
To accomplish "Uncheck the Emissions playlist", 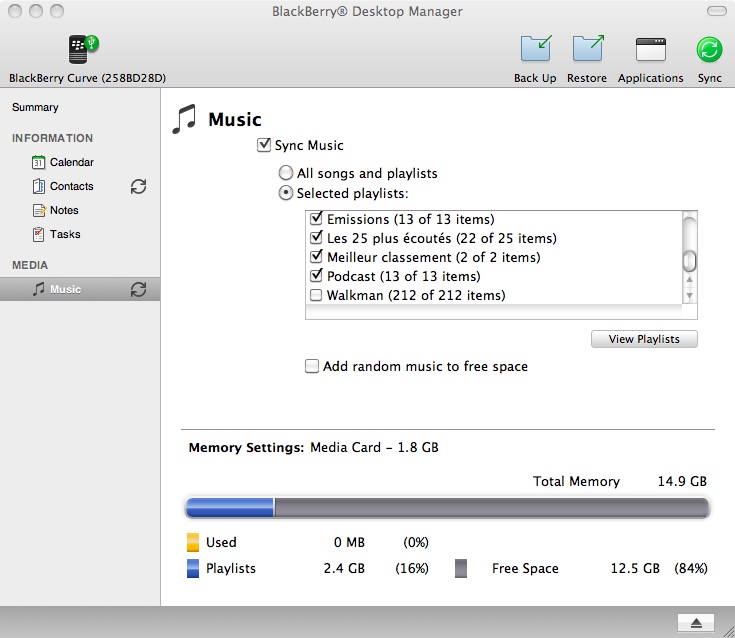I will point(316,218).
